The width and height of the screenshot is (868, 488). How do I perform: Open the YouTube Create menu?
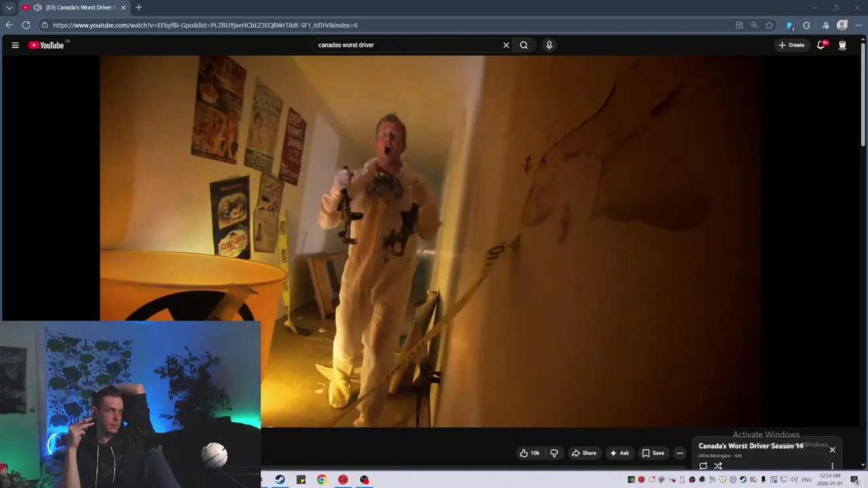coord(791,45)
